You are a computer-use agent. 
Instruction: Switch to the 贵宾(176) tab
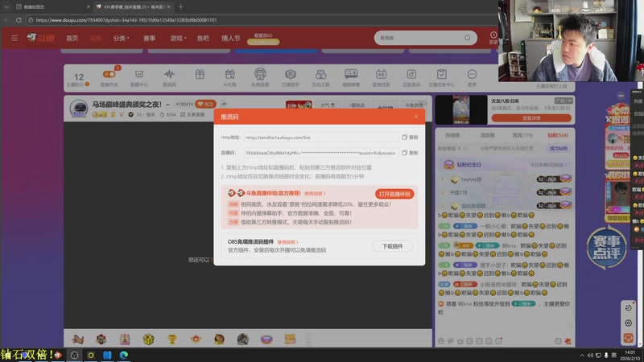(x=522, y=135)
